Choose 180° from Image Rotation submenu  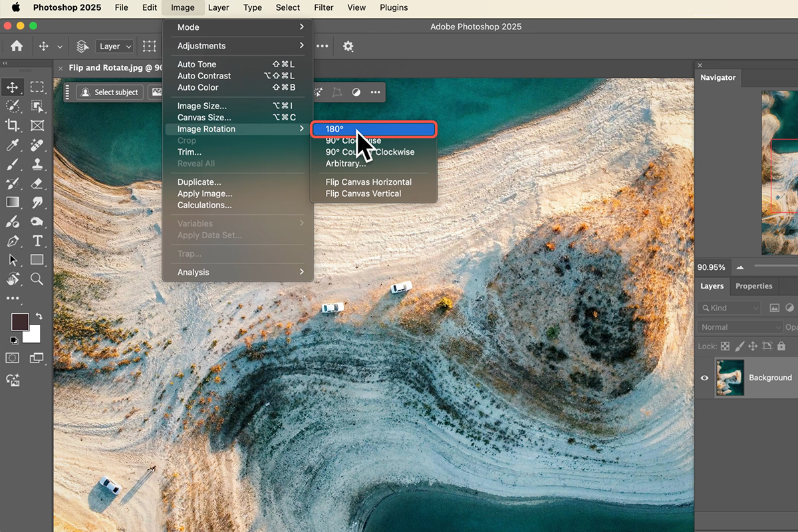[372, 129]
